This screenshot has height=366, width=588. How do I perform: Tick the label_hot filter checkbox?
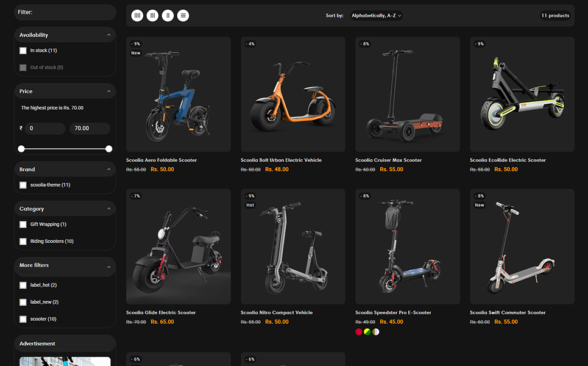pos(23,285)
